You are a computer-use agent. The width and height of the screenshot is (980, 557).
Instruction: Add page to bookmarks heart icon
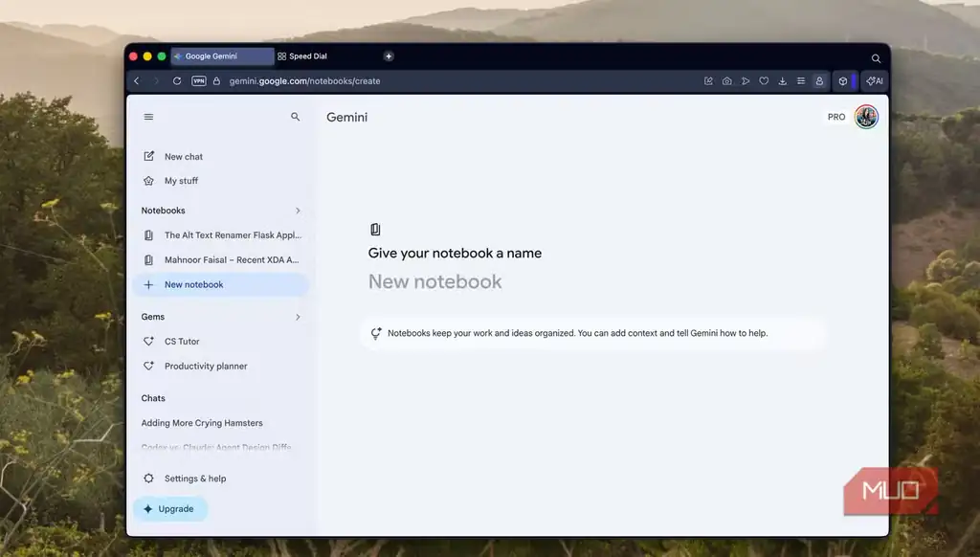pos(764,80)
